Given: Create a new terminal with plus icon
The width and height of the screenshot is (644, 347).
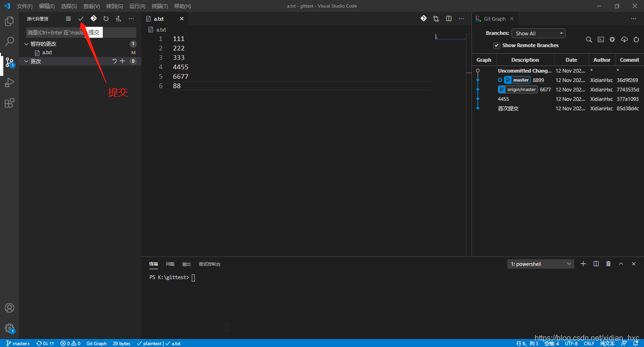Looking at the screenshot, I should coord(583,264).
